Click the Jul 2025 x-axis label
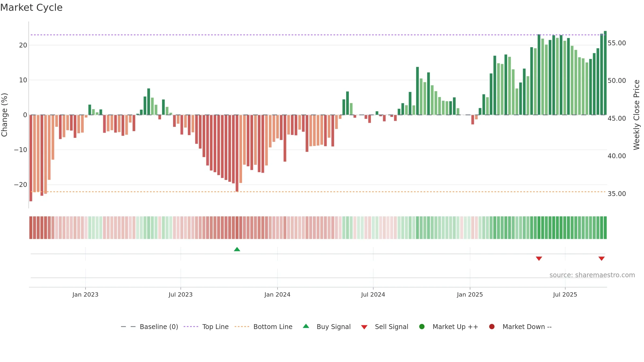The width and height of the screenshot is (644, 362). point(565,295)
